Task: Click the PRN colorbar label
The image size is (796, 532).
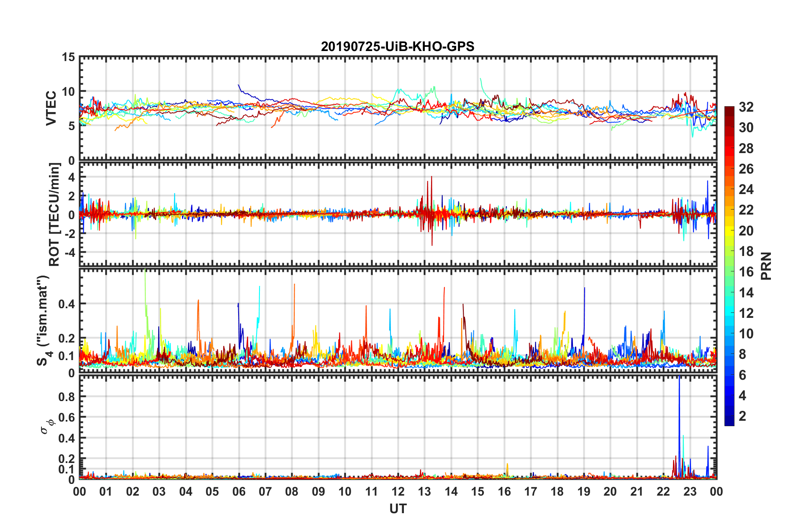Action: click(x=766, y=266)
